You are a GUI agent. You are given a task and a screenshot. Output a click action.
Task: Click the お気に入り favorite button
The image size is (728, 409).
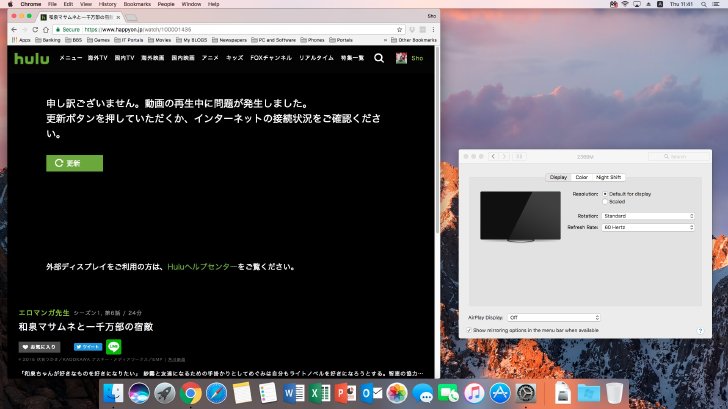pos(39,347)
